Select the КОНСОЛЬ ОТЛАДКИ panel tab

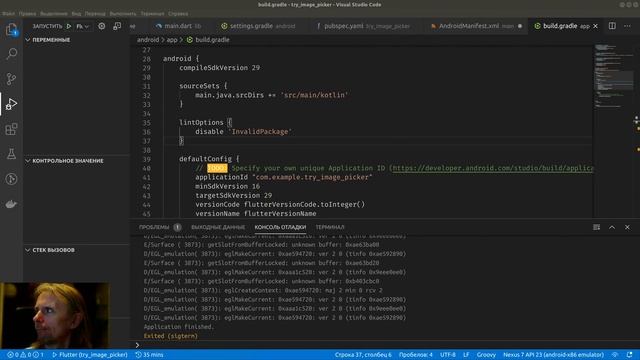point(280,227)
